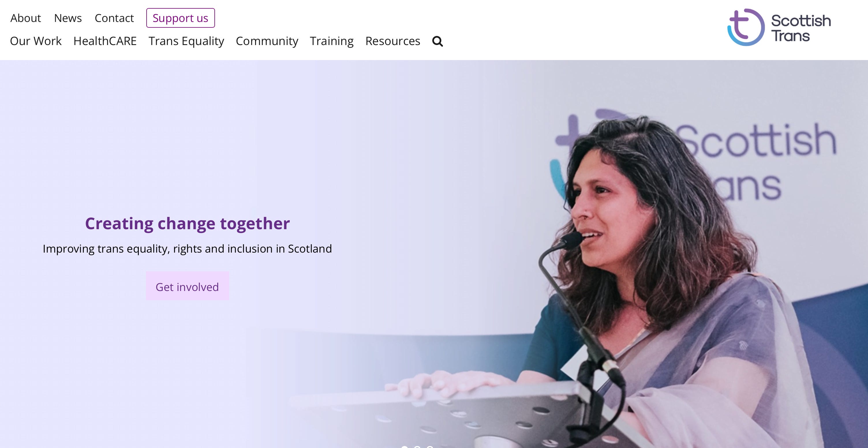The width and height of the screenshot is (868, 448).
Task: Switch to the middle carousel slide dot
Action: (x=417, y=447)
